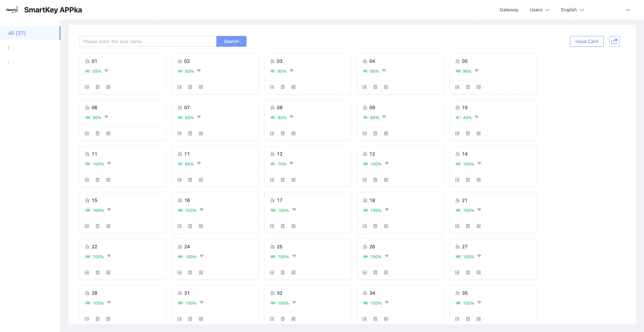Click the export share icon near Issue Card

[x=614, y=41]
